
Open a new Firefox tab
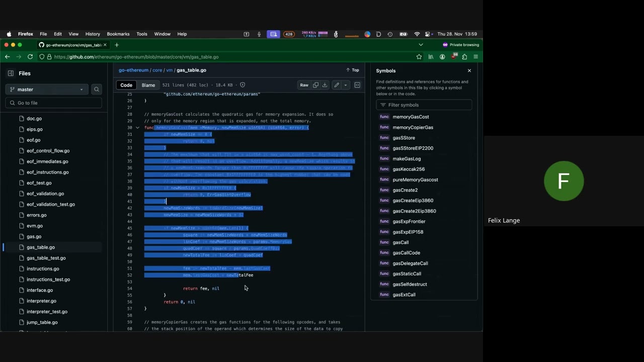(117, 45)
